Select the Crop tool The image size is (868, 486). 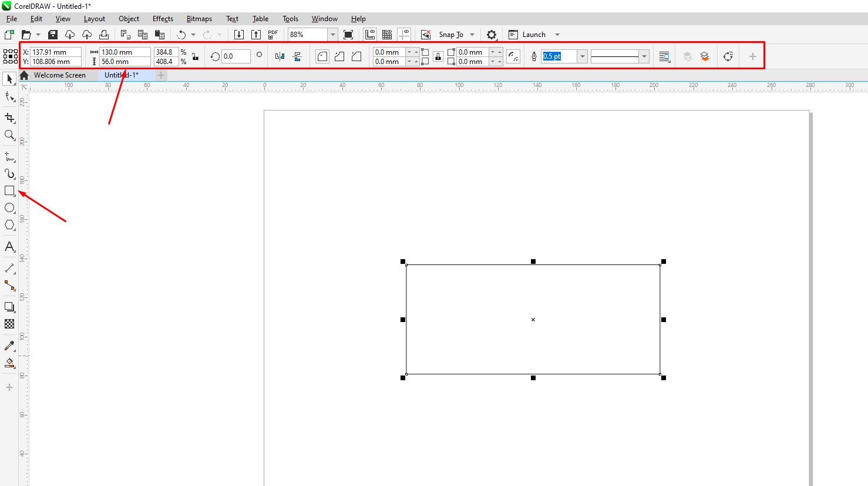[9, 118]
